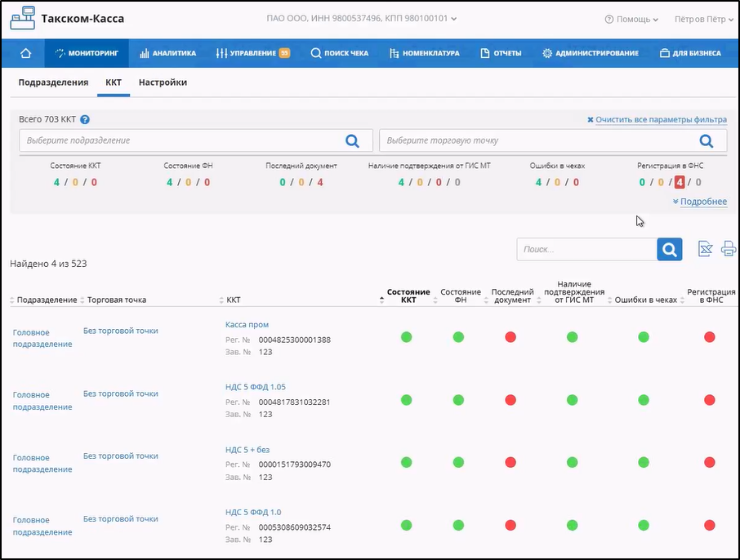740x560 pixels.
Task: Export table to Excel icon
Action: [x=705, y=249]
